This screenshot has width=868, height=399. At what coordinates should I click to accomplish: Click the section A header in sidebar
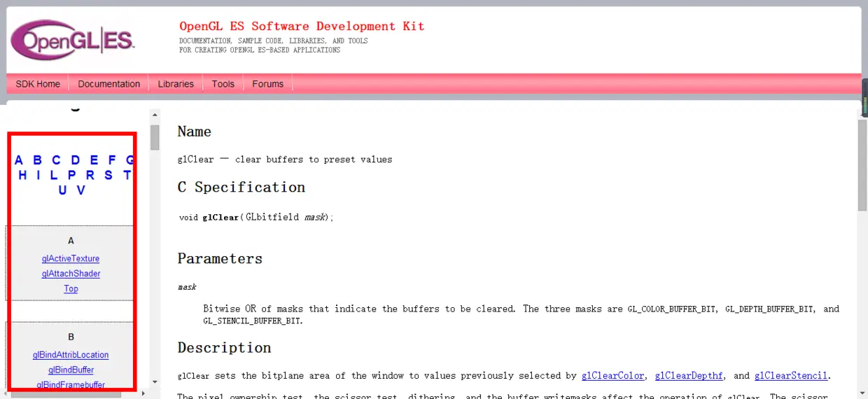[x=71, y=241]
